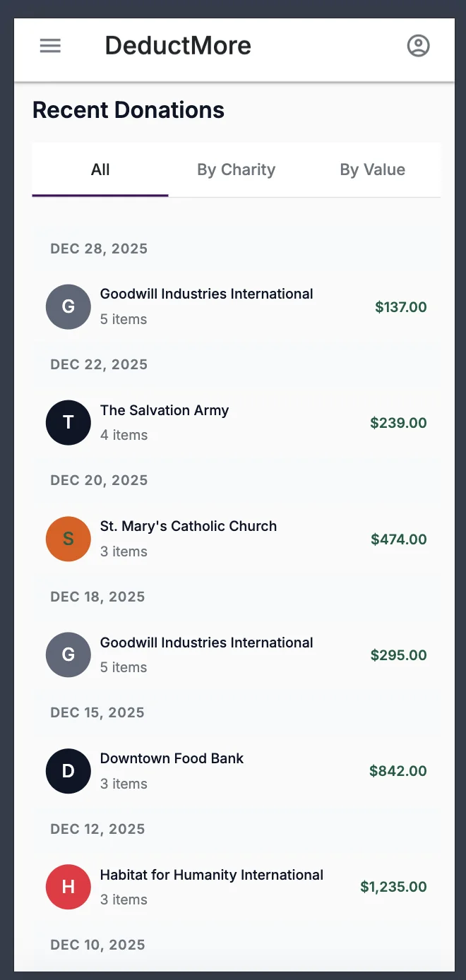Open Habitat for Humanity International donation
This screenshot has height=980, width=466.
point(212,876)
